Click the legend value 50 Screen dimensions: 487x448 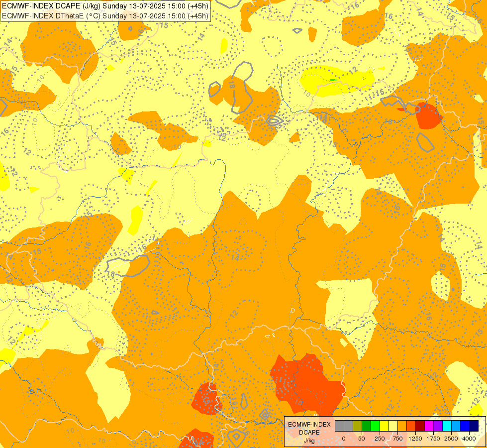click(x=362, y=439)
